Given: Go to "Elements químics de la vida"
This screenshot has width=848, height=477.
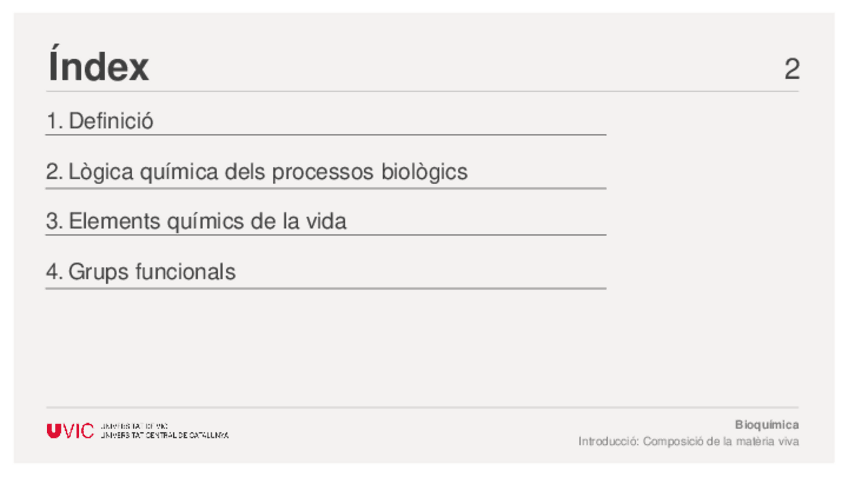Looking at the screenshot, I should click(x=207, y=221).
